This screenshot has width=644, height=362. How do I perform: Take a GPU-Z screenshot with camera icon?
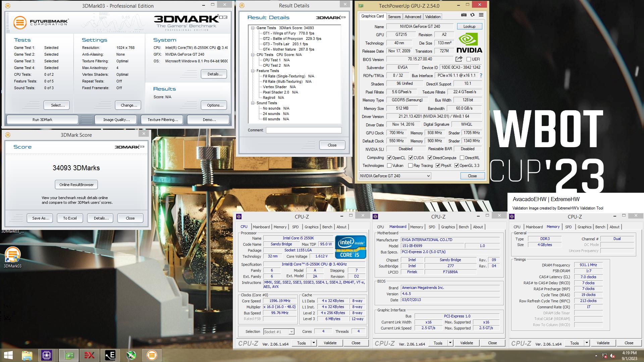coord(464,15)
